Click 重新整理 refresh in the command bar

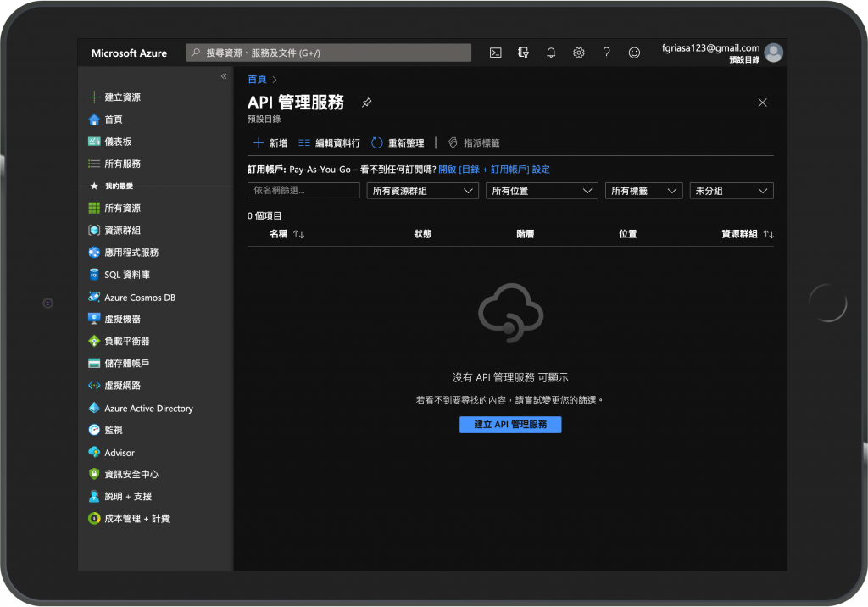(x=398, y=143)
